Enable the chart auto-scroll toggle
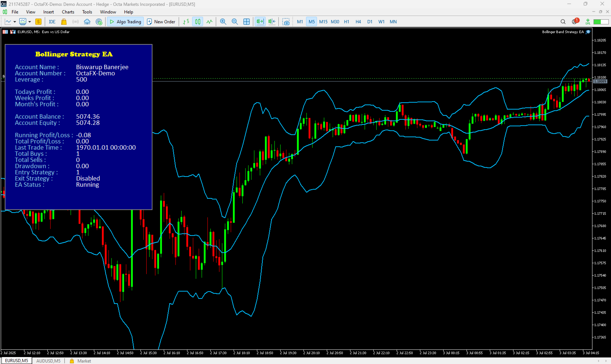This screenshot has width=611, height=364. [x=260, y=22]
